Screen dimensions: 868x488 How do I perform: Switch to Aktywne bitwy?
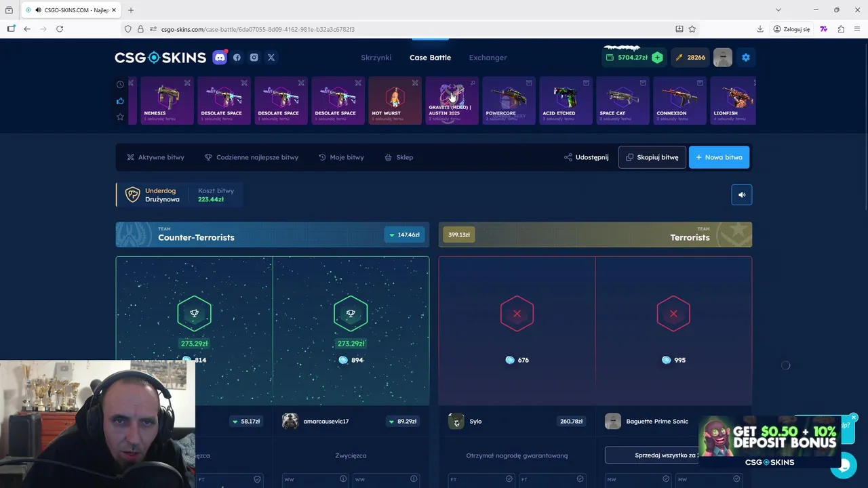[155, 157]
